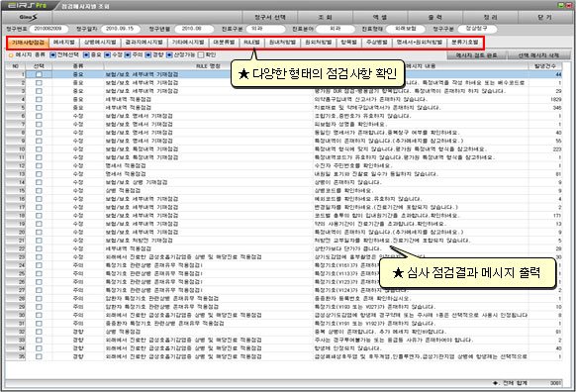This screenshot has height=392, width=576.
Task: Switch to the RULE별 tab
Action: (x=251, y=43)
